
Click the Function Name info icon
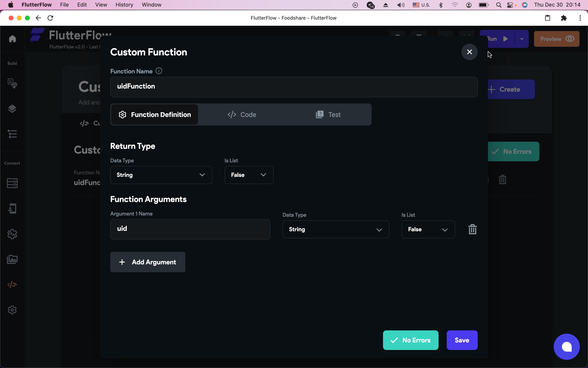[159, 71]
